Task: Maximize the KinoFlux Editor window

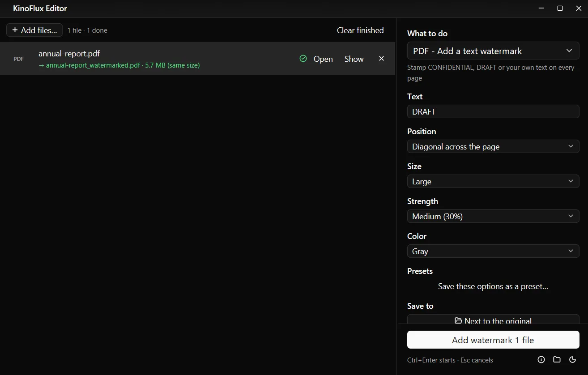Action: coord(560,9)
